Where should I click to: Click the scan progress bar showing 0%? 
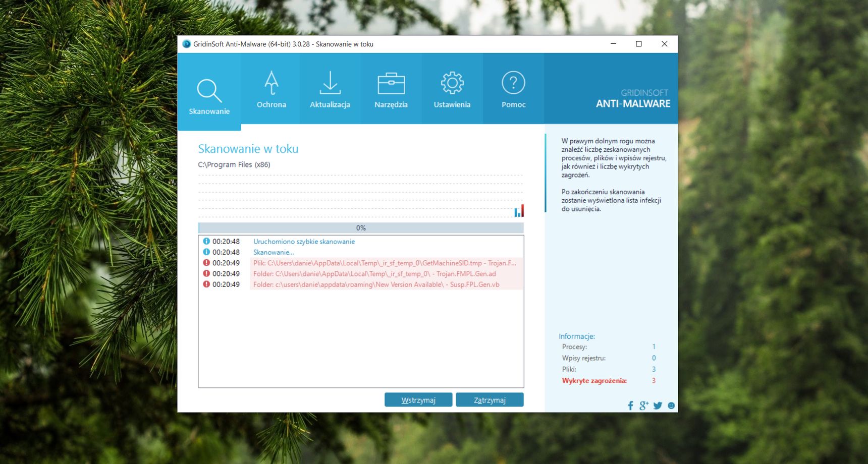click(x=361, y=228)
